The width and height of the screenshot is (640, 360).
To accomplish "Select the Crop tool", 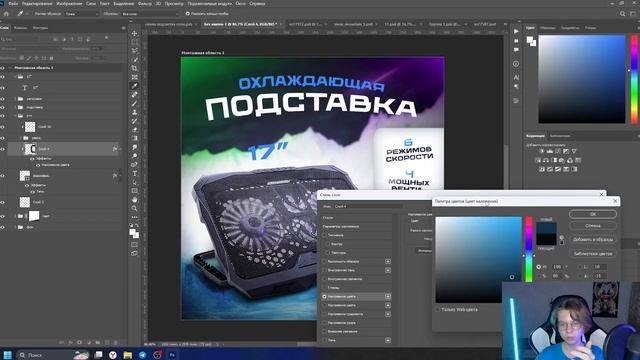I will [134, 68].
